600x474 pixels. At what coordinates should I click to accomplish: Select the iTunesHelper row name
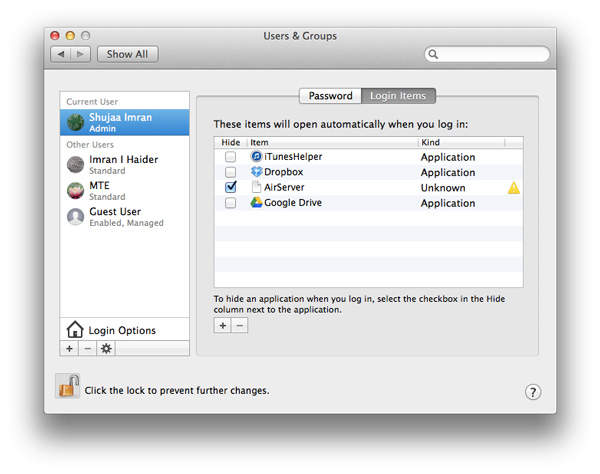point(293,156)
